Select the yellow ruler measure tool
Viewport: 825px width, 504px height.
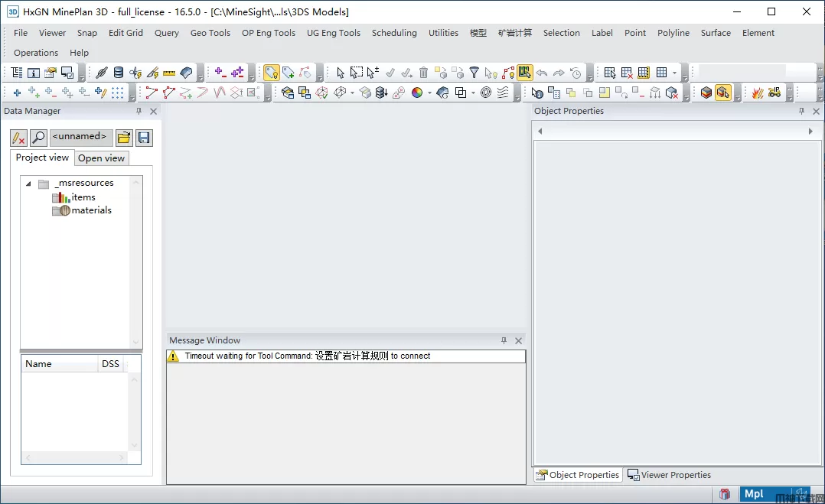tap(169, 73)
